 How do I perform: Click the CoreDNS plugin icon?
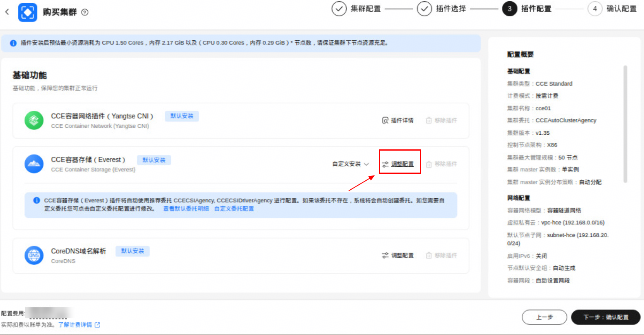coord(34,256)
